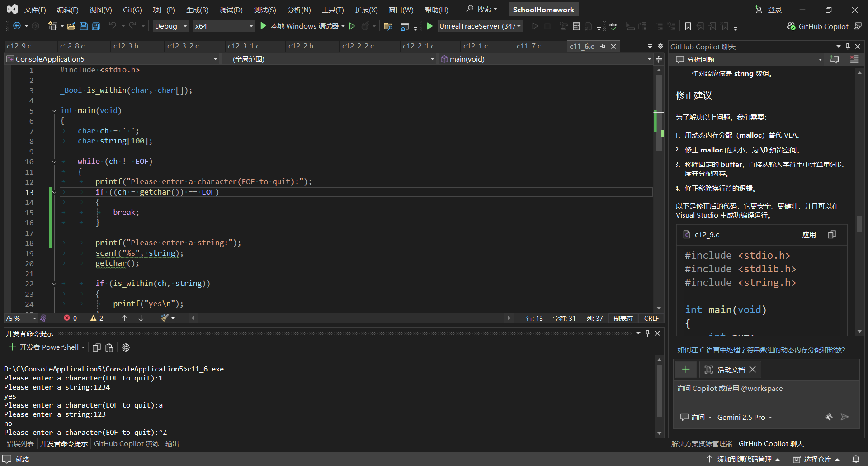Screen dimensions: 868x466
Task: Click the tools plug icon in Copilot input
Action: pyautogui.click(x=829, y=417)
